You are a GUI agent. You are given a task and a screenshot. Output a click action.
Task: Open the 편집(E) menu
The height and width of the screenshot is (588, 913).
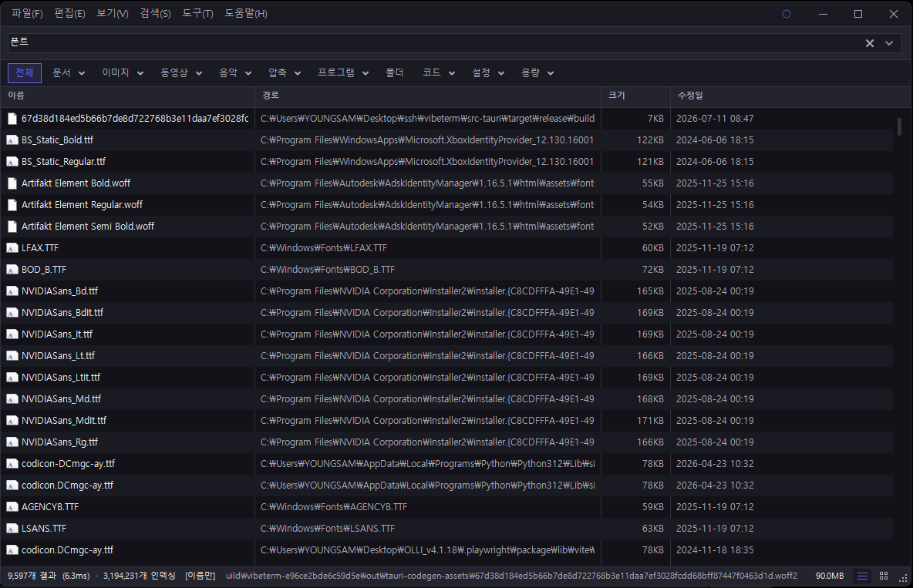pyautogui.click(x=69, y=13)
